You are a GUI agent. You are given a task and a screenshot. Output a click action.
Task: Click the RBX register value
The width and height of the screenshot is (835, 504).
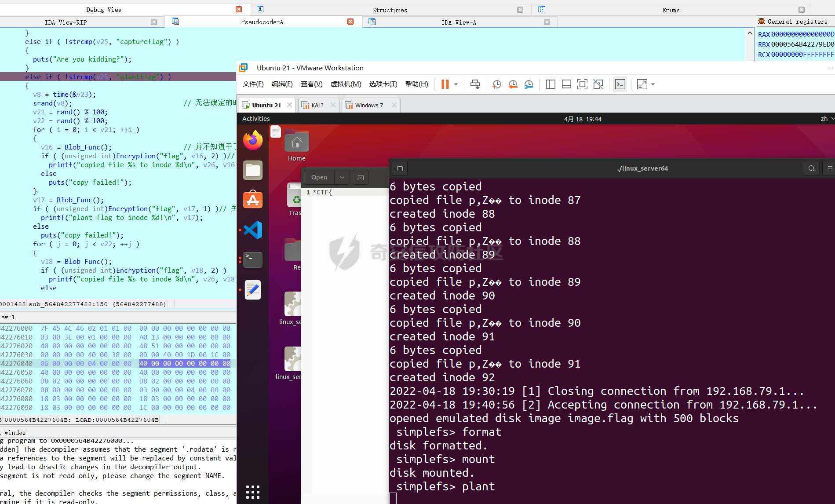coord(802,44)
